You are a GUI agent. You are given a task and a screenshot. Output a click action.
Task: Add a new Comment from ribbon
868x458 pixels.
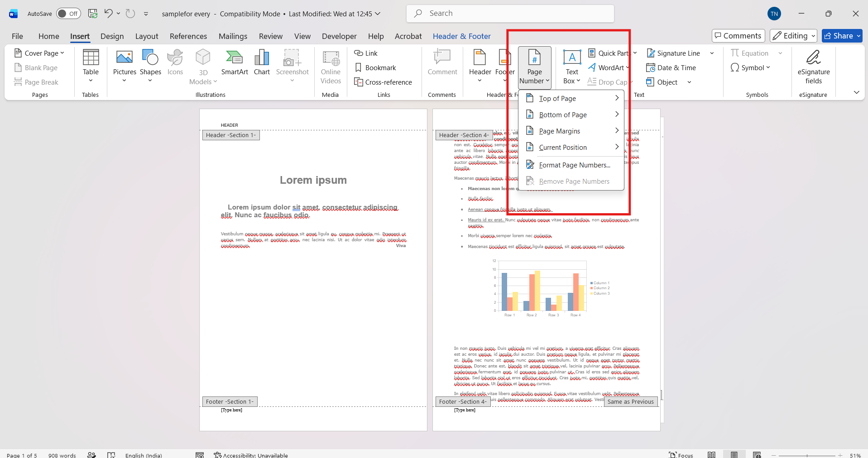(x=442, y=62)
